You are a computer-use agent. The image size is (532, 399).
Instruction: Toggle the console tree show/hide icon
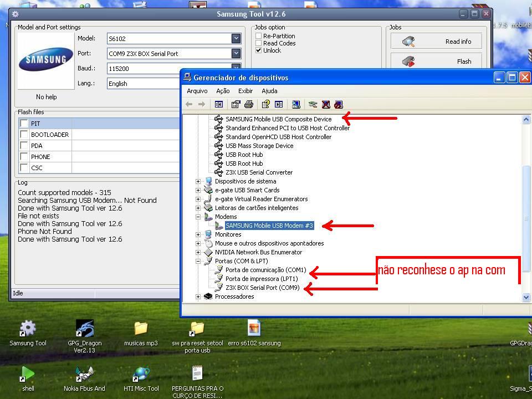(x=219, y=105)
